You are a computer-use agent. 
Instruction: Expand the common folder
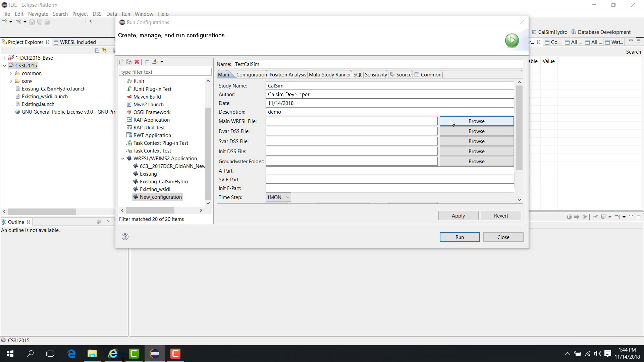(11, 73)
